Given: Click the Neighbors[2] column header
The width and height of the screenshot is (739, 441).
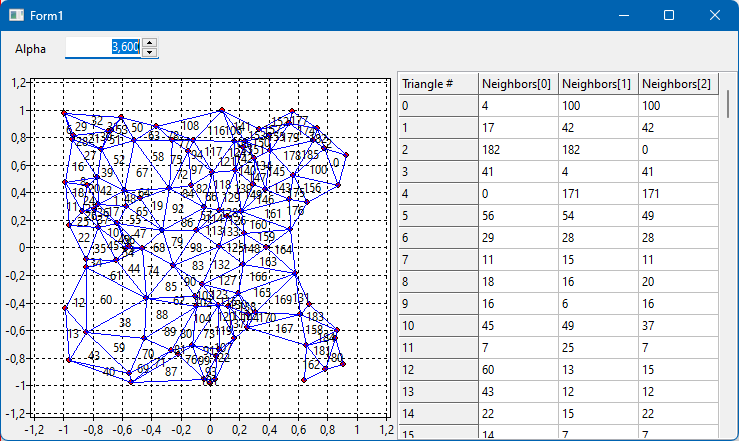Looking at the screenshot, I should pos(678,84).
